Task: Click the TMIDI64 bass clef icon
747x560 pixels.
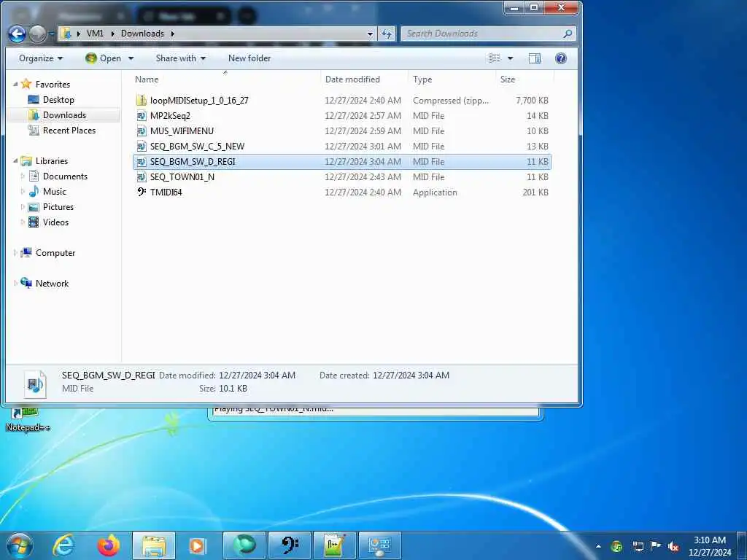Action: point(141,192)
